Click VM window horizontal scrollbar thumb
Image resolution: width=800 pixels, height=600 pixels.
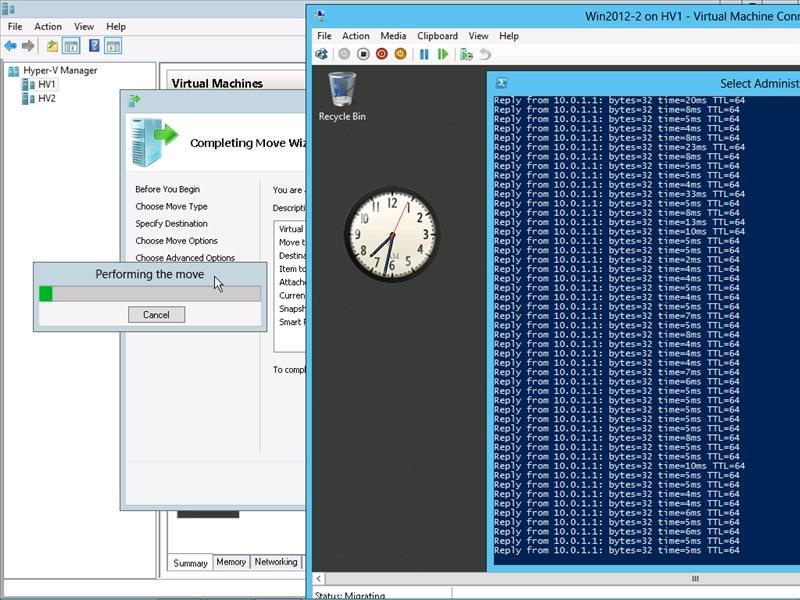pos(695,579)
